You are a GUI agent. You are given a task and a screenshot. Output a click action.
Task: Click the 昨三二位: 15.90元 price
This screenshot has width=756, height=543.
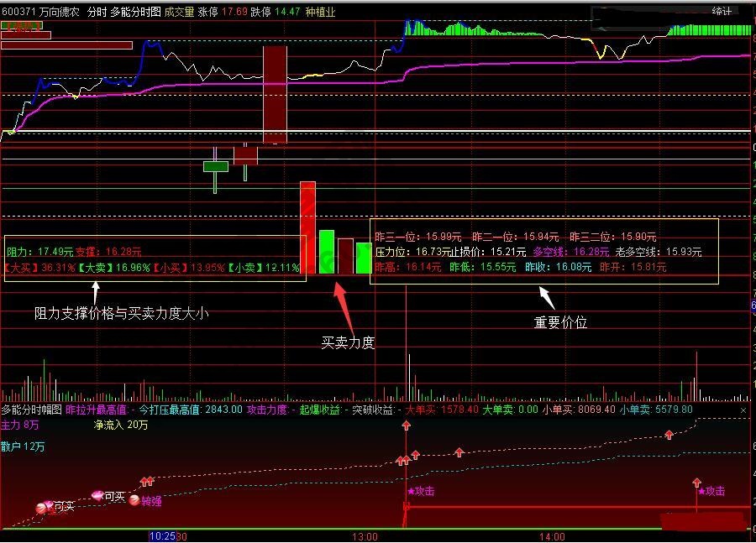pos(613,237)
